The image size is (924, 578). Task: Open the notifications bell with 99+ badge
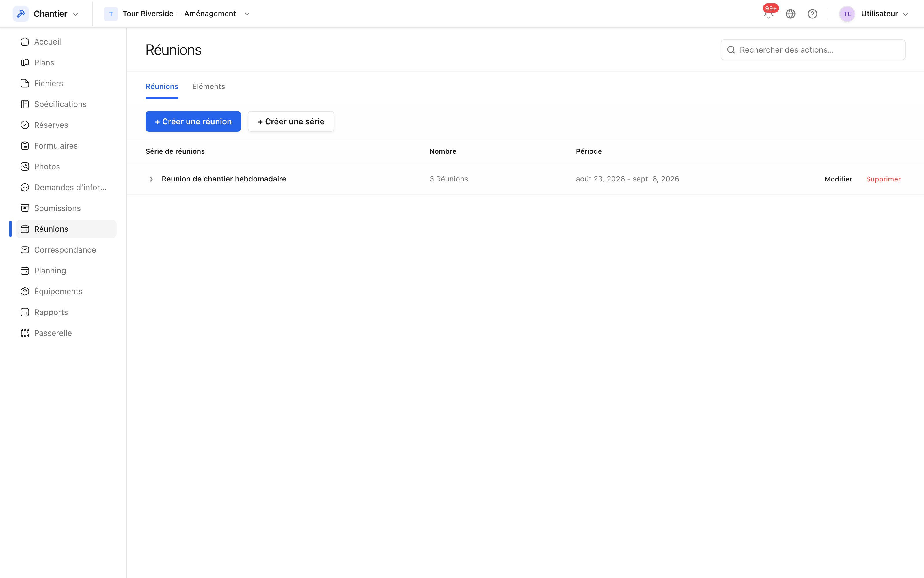[x=769, y=14]
